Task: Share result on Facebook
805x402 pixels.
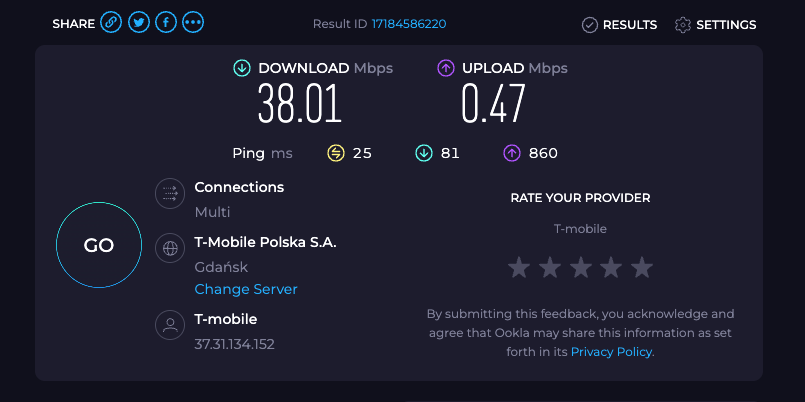Action: tap(166, 23)
